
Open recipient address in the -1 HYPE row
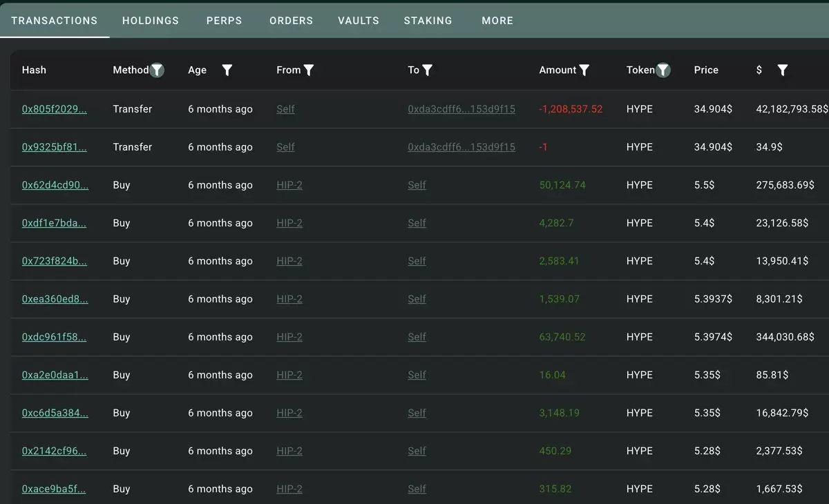click(461, 147)
